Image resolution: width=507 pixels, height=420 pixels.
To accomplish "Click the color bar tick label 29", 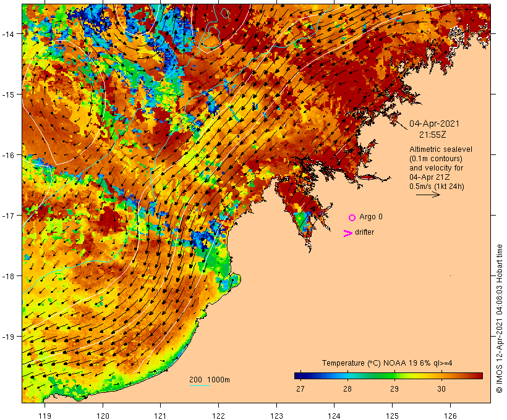I will [394, 388].
